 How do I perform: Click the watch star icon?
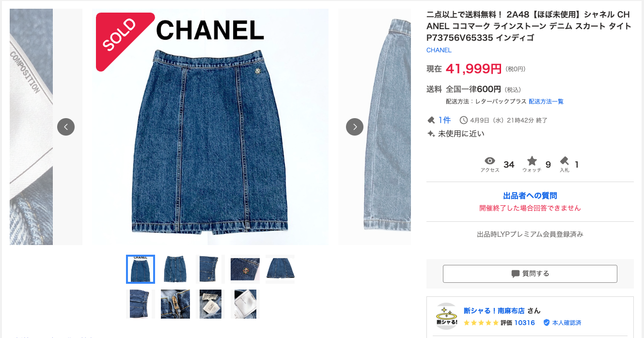pyautogui.click(x=532, y=161)
